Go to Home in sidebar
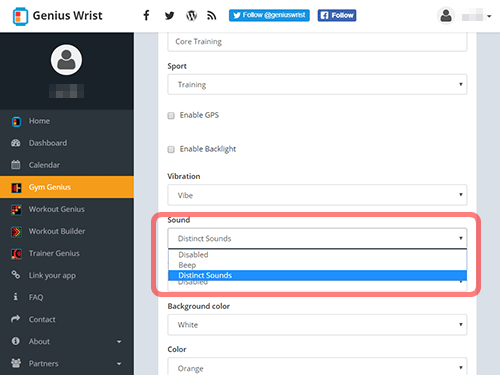500x375 pixels. 67,121
